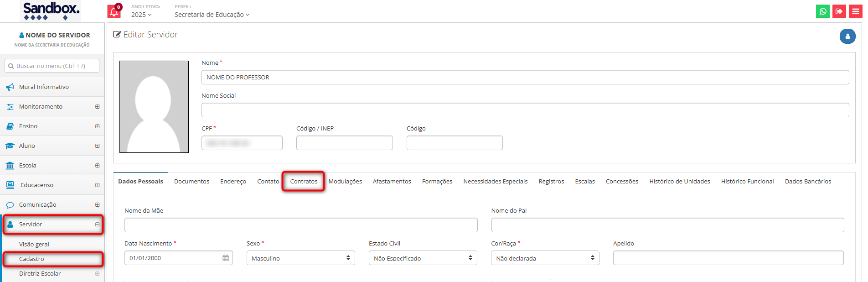Click the Escola building icon

[10, 166]
